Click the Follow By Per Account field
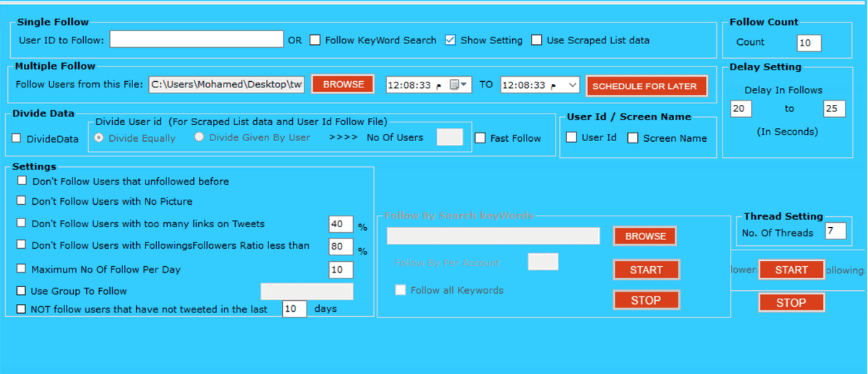Screen dimensions: 868x374 coord(542,262)
